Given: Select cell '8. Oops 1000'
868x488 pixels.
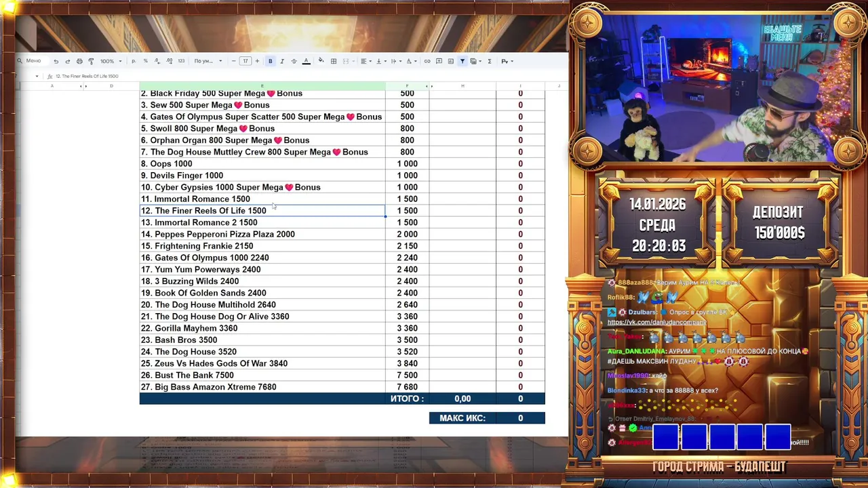Looking at the screenshot, I should tap(262, 164).
